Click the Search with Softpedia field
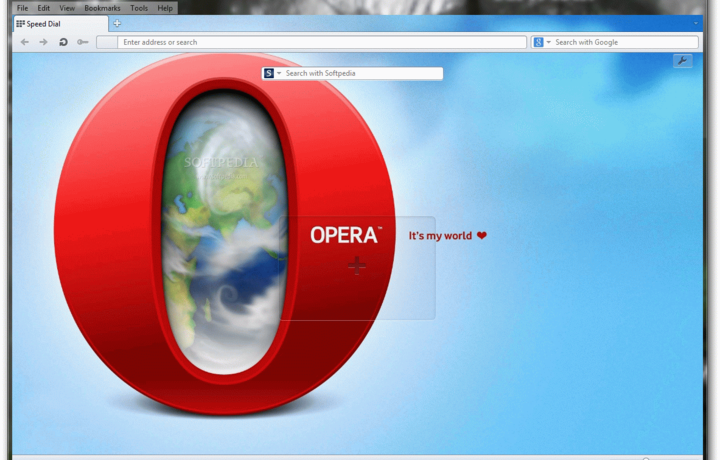 click(x=363, y=73)
